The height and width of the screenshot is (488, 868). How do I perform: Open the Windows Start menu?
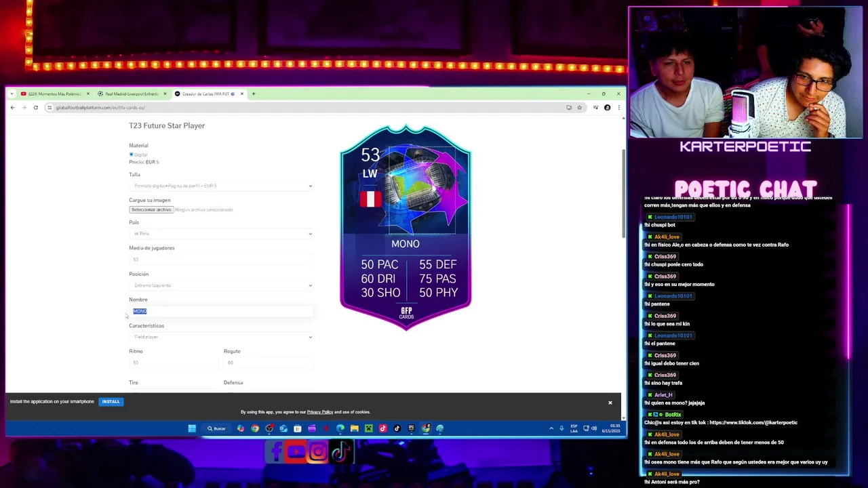[x=192, y=428]
